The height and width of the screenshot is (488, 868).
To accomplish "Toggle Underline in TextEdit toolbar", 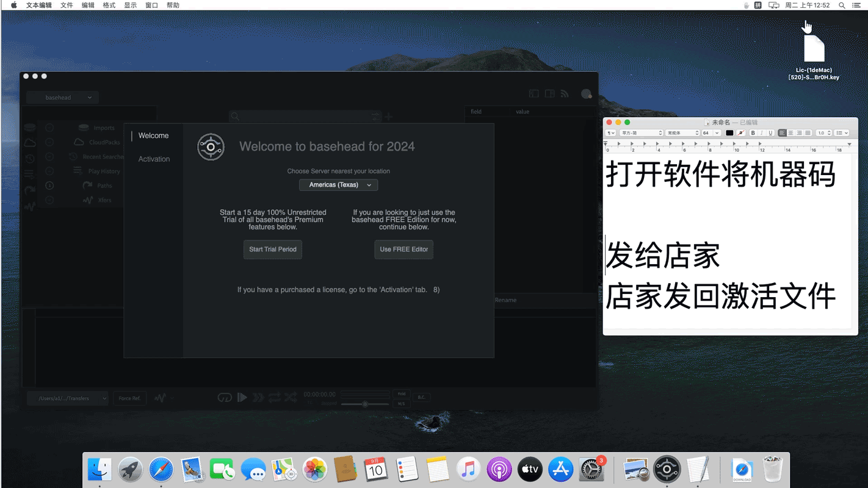I will coord(770,133).
